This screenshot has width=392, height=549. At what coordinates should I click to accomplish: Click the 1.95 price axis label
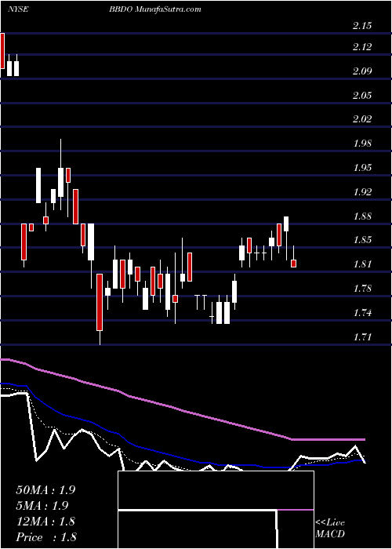coord(362,167)
